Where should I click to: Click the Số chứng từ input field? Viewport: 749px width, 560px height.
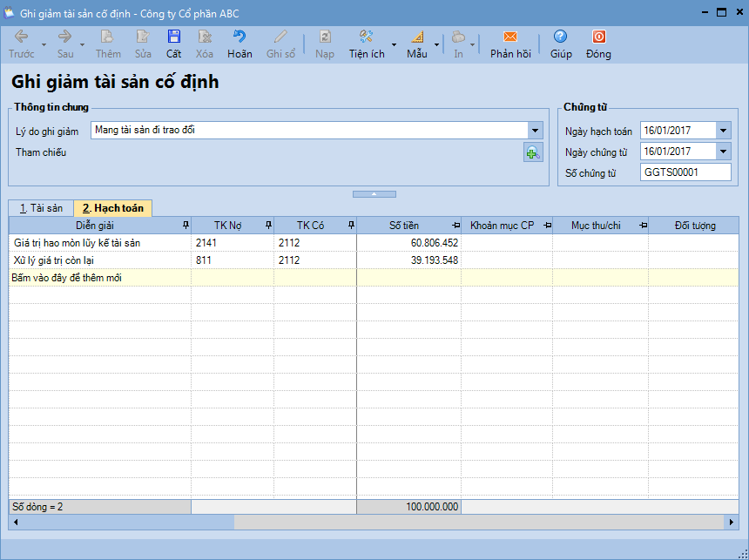coord(685,172)
